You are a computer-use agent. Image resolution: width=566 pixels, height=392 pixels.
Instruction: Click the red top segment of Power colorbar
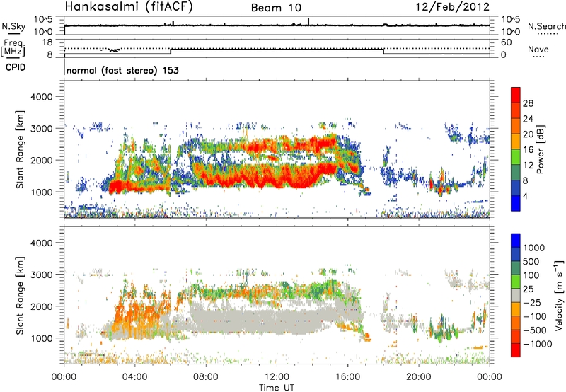coord(516,96)
